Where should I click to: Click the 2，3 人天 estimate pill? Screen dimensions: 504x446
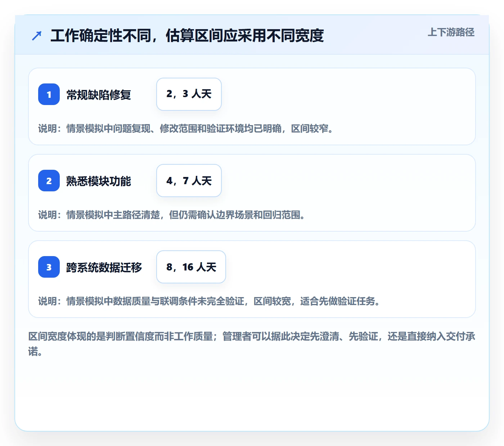[189, 94]
